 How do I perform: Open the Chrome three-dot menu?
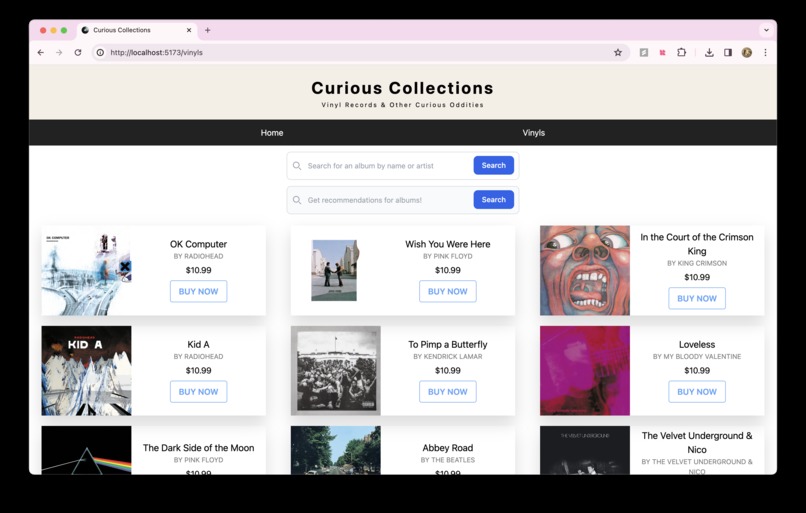point(765,52)
